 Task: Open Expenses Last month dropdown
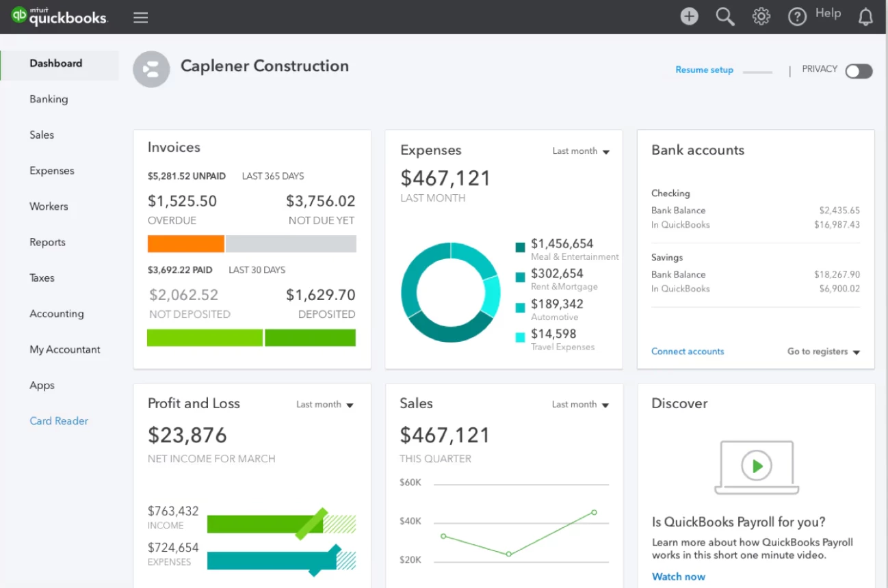pyautogui.click(x=581, y=151)
